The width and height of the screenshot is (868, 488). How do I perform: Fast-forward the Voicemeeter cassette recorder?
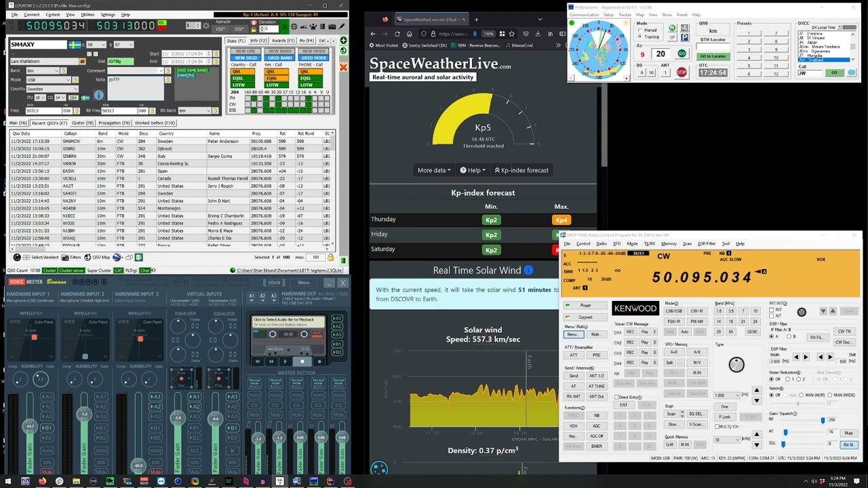point(271,361)
